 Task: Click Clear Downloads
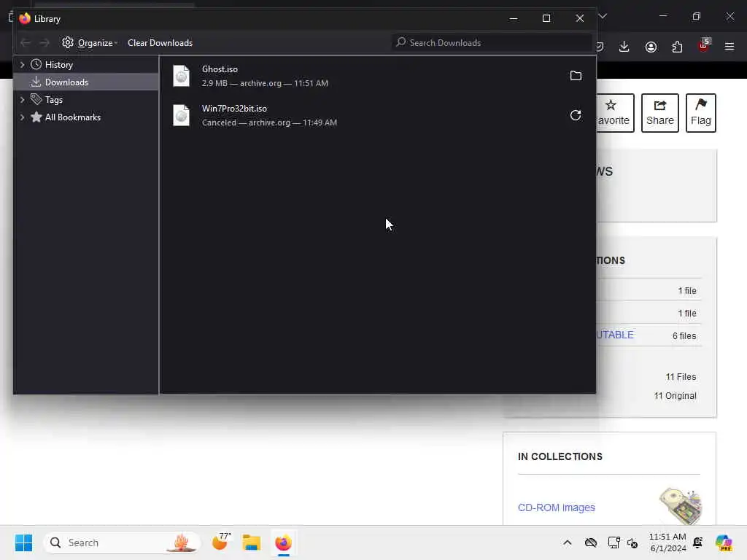tap(160, 43)
